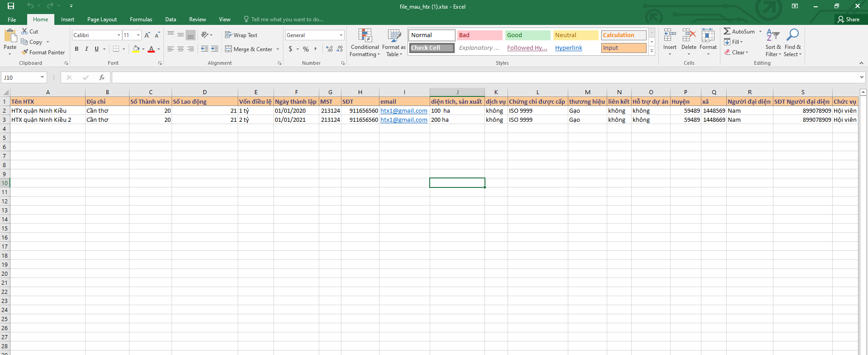Click Find & Select magnifier icon
This screenshot has height=355, width=868.
tap(792, 35)
